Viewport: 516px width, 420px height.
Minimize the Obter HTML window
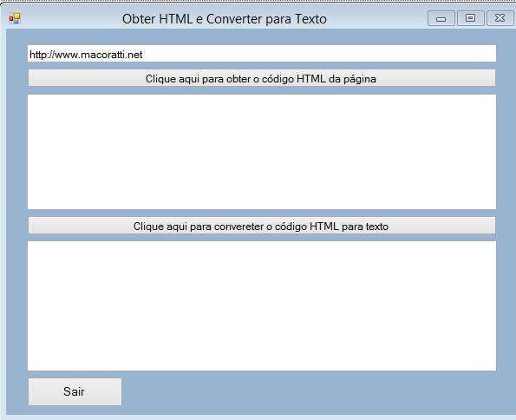441,18
